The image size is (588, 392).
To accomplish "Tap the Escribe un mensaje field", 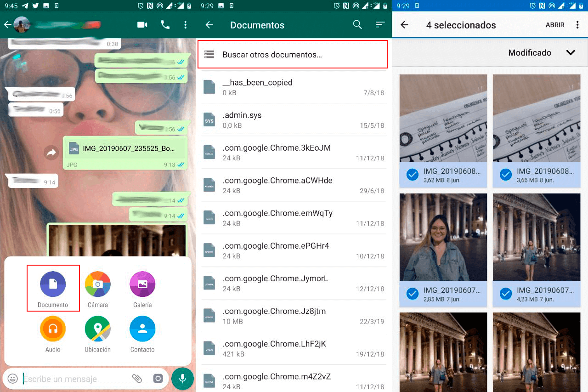I will click(73, 379).
